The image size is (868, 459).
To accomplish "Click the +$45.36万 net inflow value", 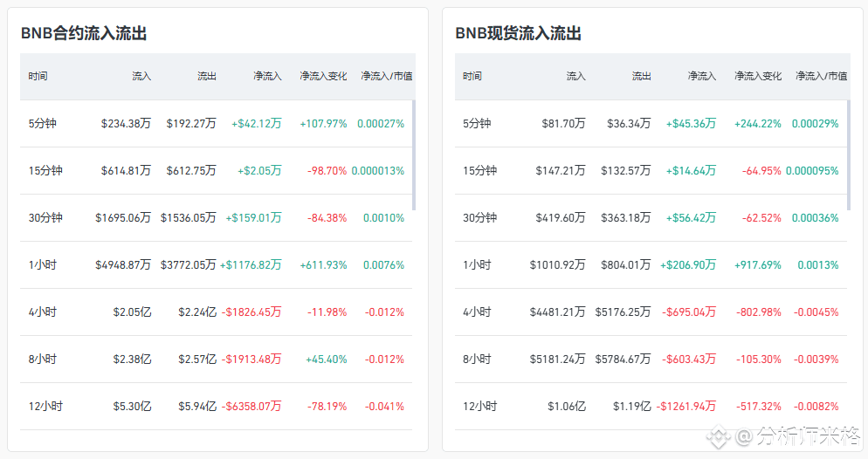I will coord(691,124).
